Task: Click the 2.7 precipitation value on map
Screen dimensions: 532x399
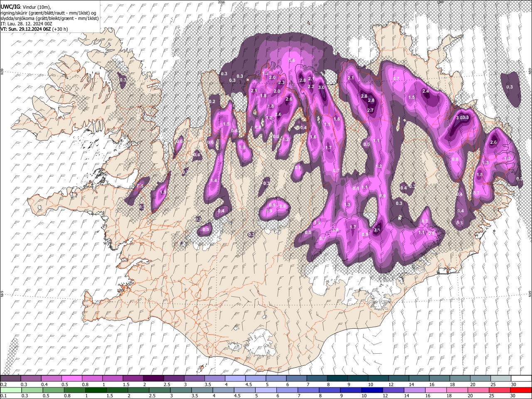Action: (x=371, y=110)
